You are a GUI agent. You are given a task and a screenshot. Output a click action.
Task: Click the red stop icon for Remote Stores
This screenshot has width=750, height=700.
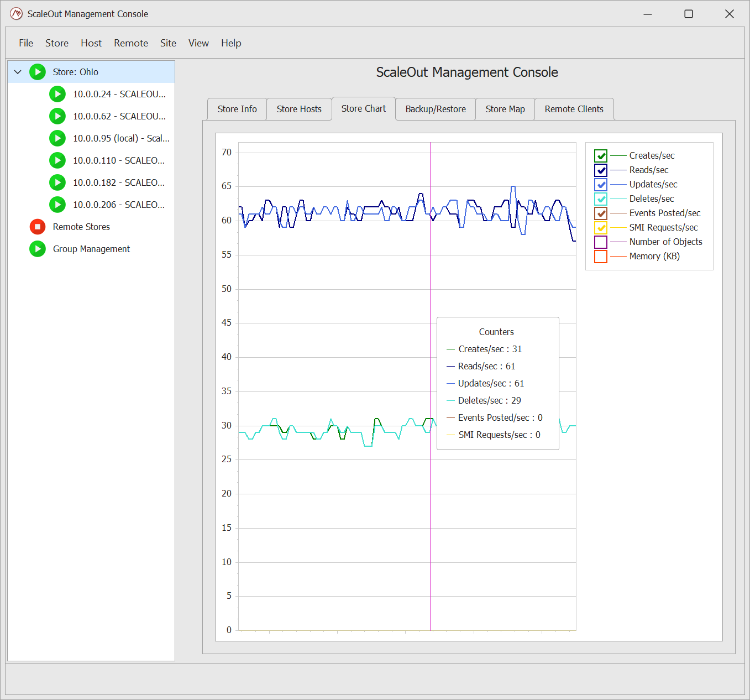38,227
